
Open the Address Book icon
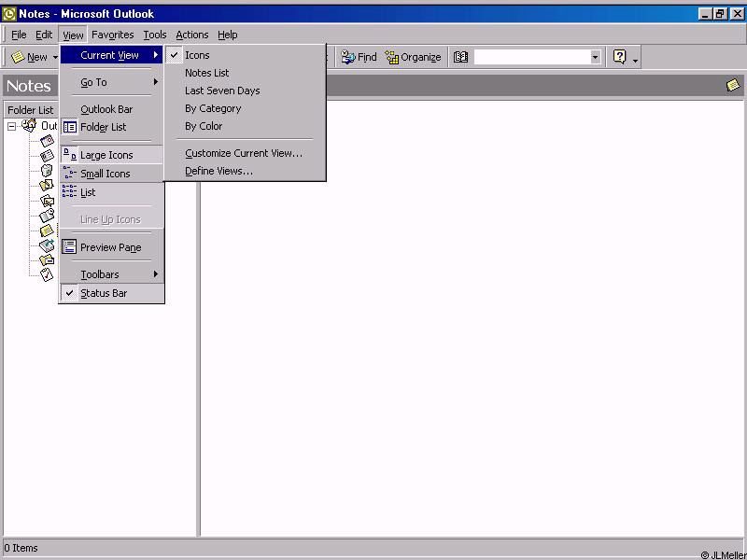coord(460,57)
